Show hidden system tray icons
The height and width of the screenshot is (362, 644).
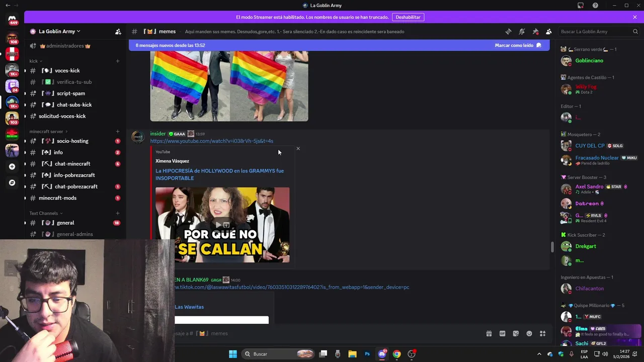[x=539, y=354]
